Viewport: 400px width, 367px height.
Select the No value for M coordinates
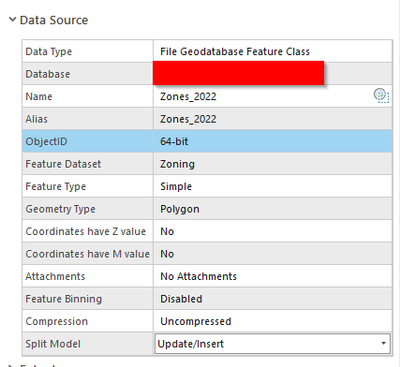pos(167,254)
